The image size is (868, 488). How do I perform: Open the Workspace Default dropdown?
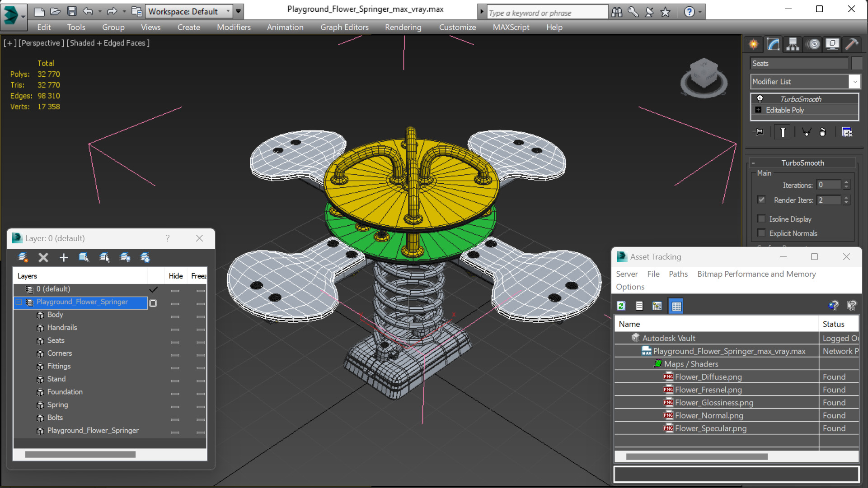228,11
